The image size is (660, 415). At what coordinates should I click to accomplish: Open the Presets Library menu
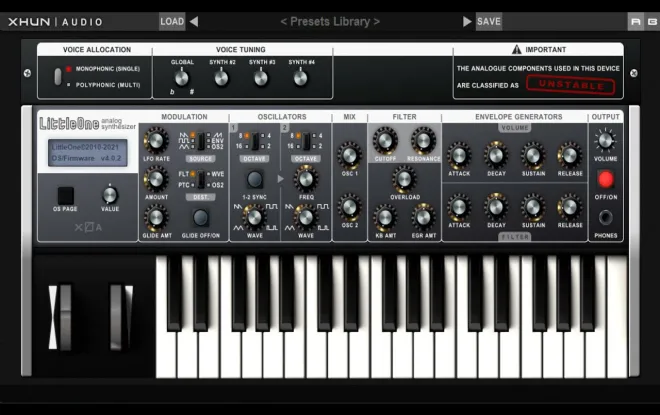(330, 21)
